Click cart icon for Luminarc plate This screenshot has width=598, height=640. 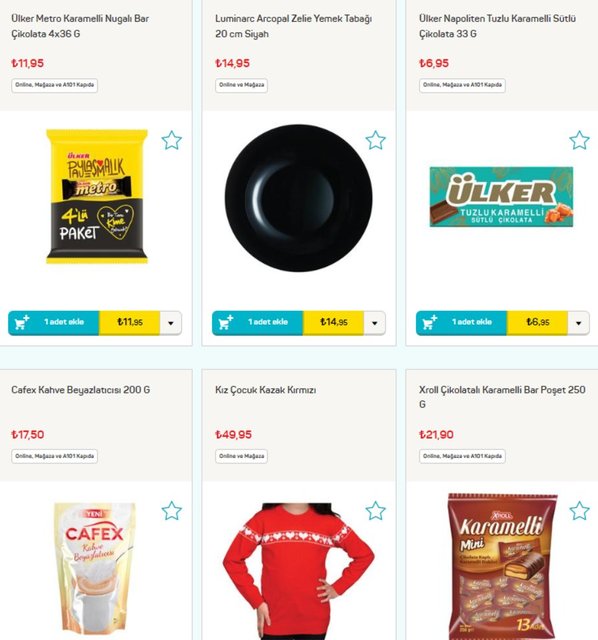(226, 322)
